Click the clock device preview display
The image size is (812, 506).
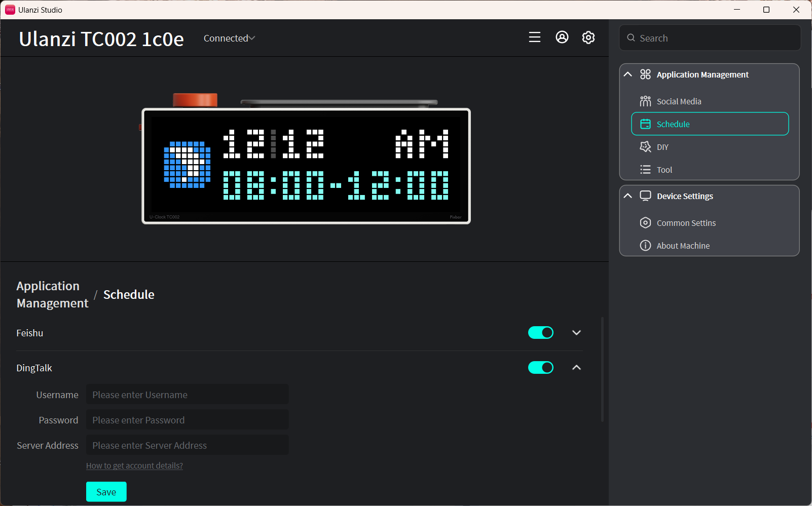tap(306, 166)
